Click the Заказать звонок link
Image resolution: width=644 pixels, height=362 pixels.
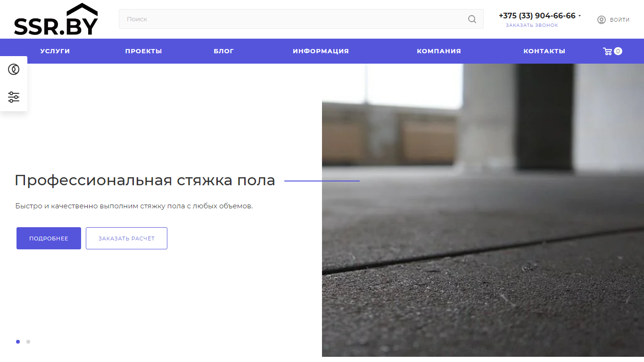pyautogui.click(x=532, y=25)
